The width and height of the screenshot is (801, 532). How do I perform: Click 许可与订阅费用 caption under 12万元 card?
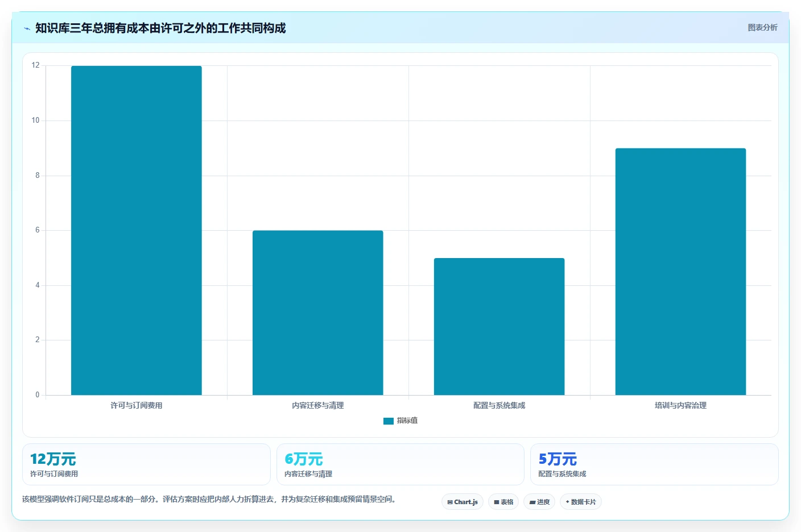point(54,474)
